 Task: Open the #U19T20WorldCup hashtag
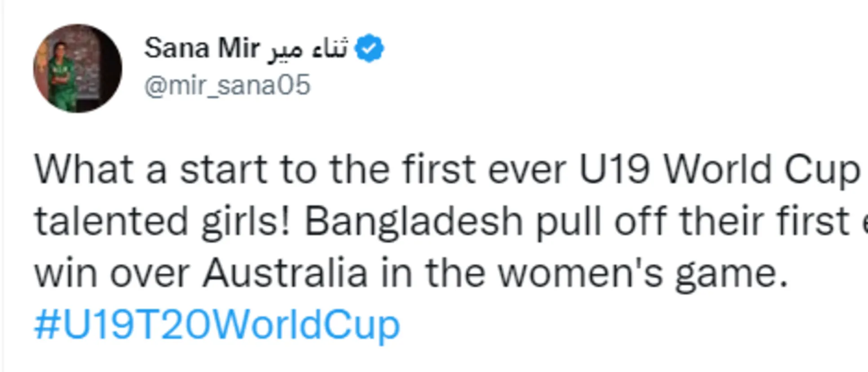217,325
